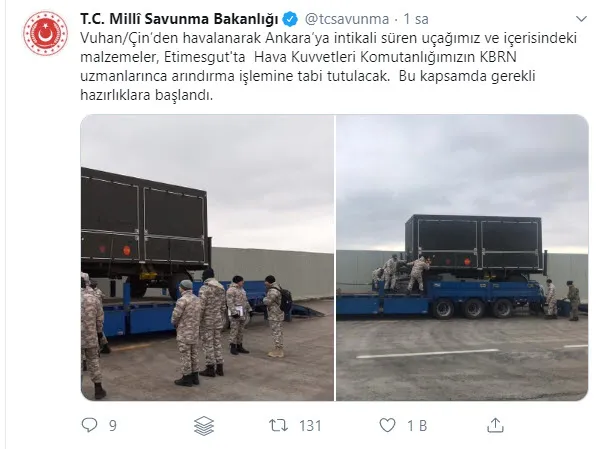This screenshot has width=597, height=449.
Task: View right photo of truck loading container
Action: point(462,258)
